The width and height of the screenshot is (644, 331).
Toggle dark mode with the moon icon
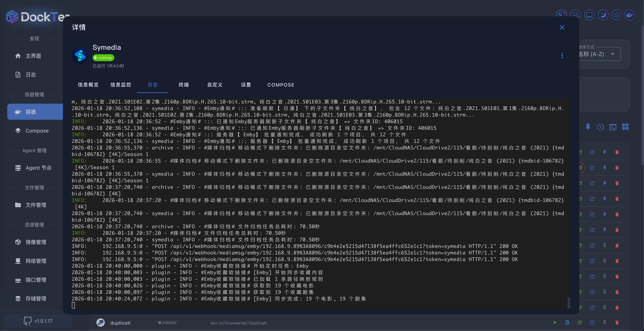click(x=603, y=15)
